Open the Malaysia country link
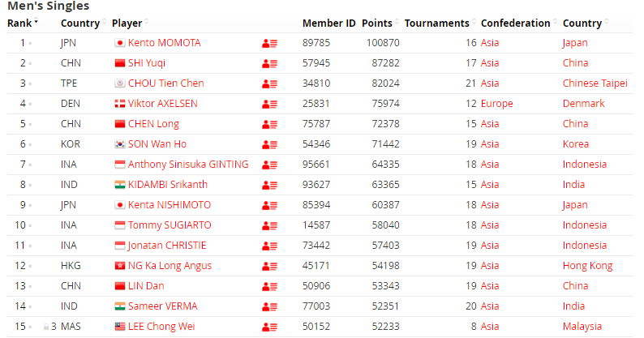This screenshot has width=644, height=338. tap(582, 327)
